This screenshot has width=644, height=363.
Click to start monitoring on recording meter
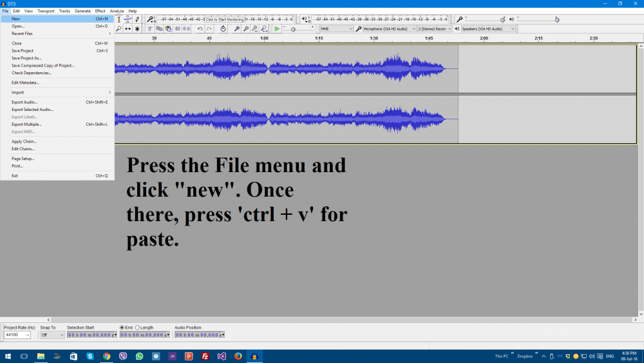tap(225, 19)
